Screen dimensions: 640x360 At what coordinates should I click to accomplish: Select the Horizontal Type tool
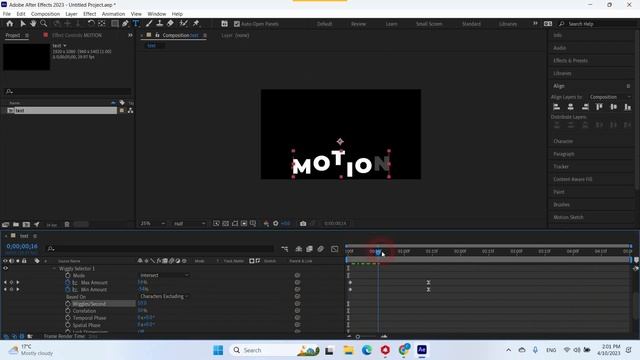click(136, 24)
